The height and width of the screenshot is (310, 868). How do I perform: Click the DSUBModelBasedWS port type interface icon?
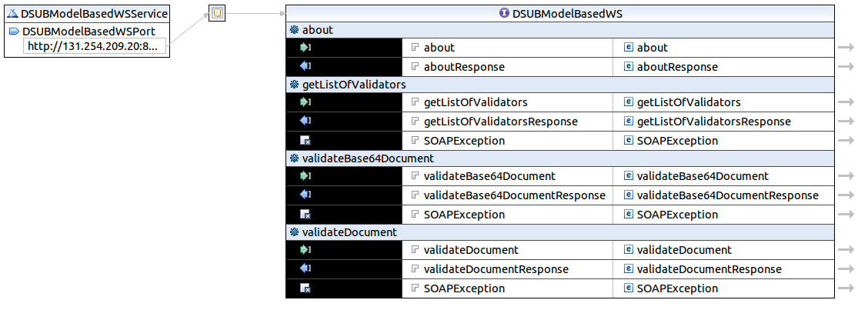click(504, 13)
